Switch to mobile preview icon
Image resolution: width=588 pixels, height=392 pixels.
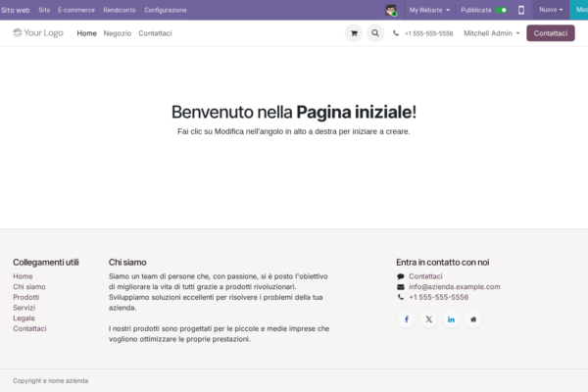(x=521, y=10)
